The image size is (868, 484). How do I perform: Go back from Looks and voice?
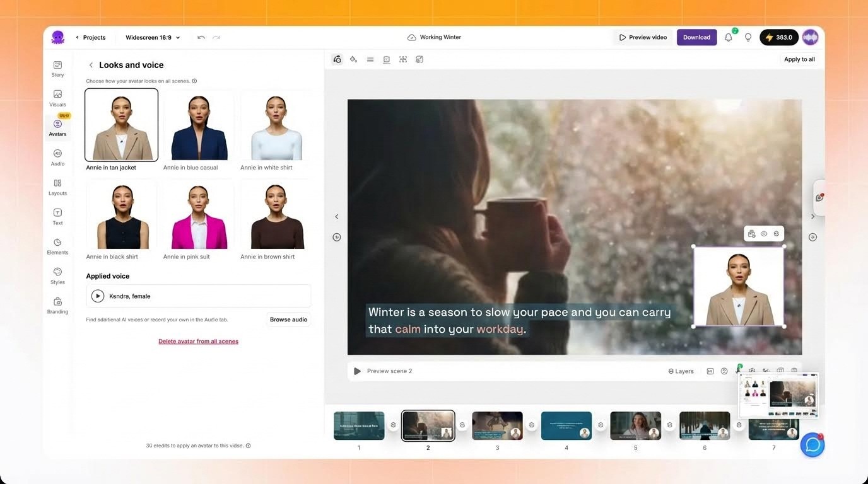[x=91, y=65]
